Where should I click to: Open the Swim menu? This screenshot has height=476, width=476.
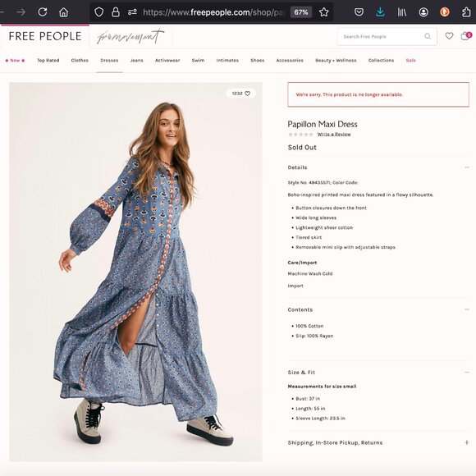click(x=198, y=61)
